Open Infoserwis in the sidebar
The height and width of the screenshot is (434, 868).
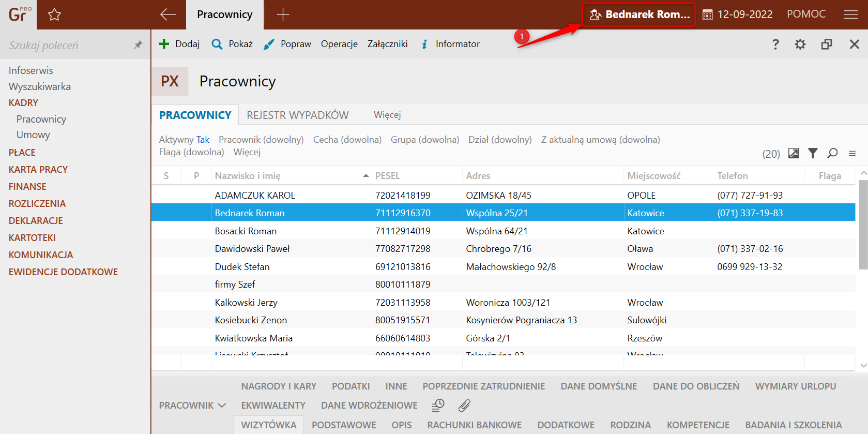point(31,70)
